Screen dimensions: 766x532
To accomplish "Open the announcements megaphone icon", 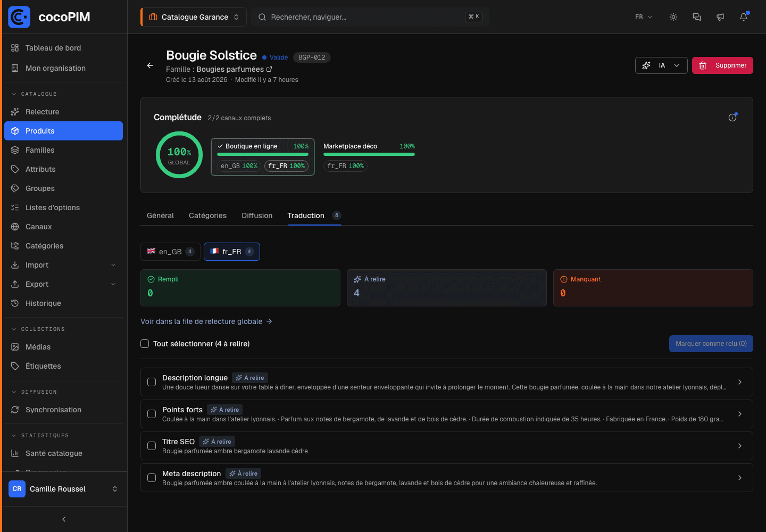I will coord(720,17).
